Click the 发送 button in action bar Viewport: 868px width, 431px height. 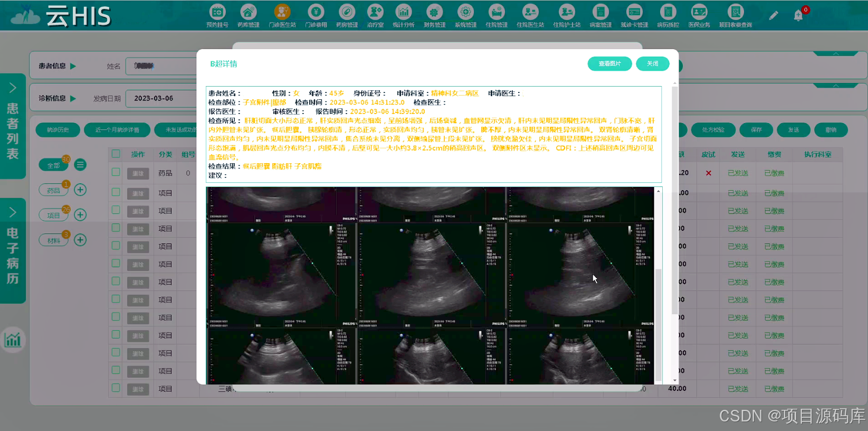(x=794, y=130)
